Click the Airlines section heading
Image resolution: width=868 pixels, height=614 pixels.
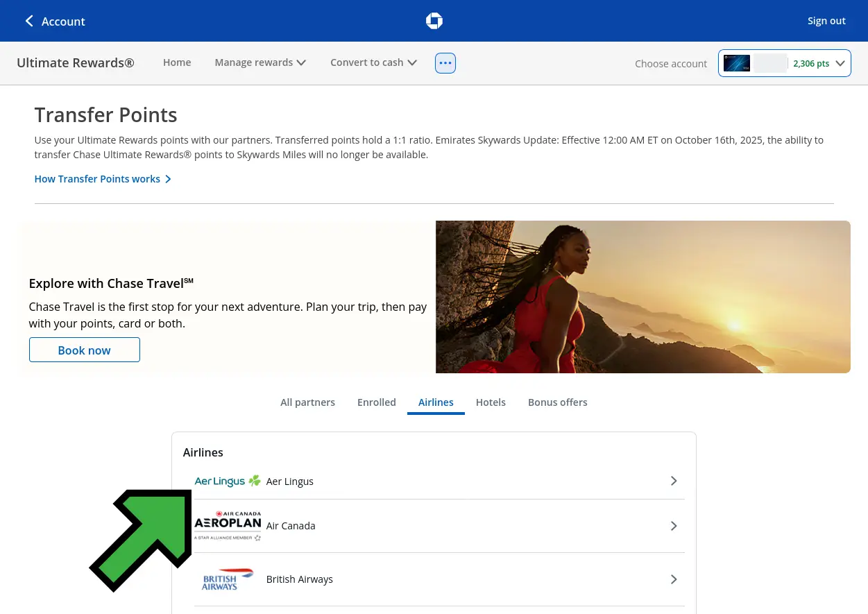click(203, 452)
